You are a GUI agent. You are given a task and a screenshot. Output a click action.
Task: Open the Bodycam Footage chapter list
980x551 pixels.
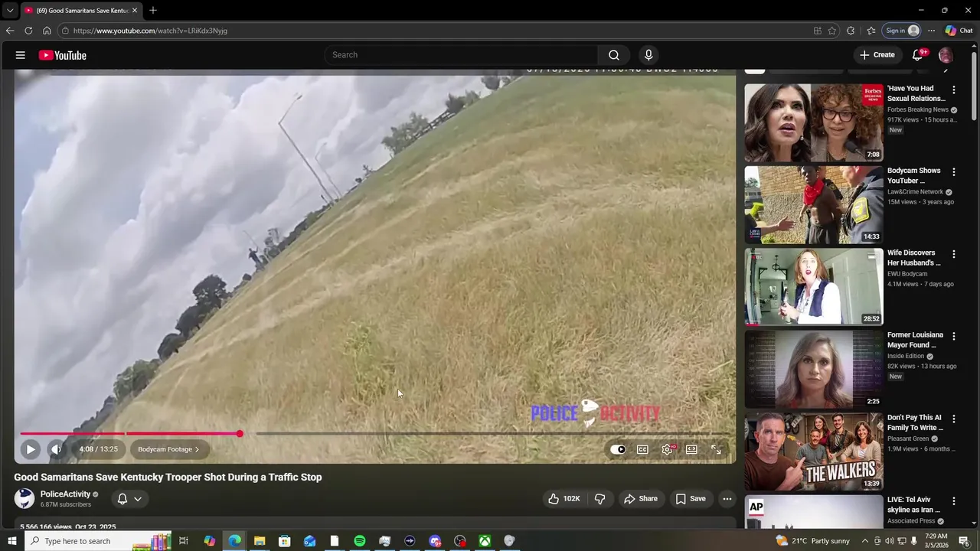[x=168, y=449]
